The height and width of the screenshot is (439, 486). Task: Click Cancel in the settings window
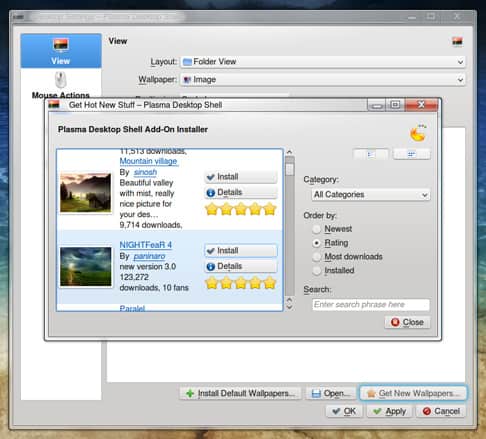441,411
